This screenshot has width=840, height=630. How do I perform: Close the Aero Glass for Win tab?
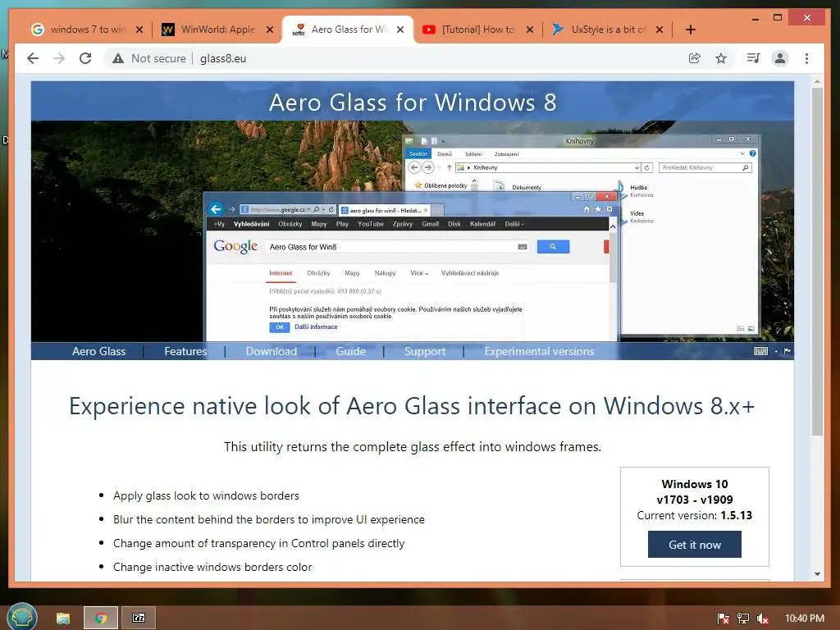(400, 30)
